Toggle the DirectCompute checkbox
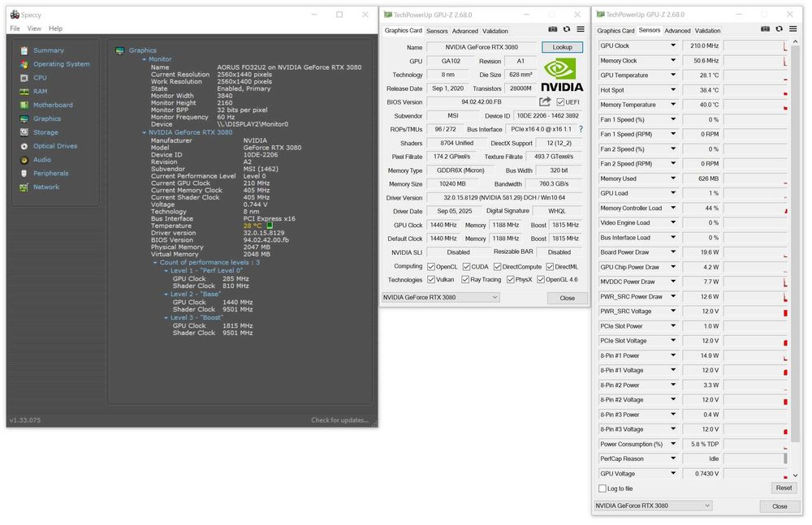Viewport: 812px width, 525px height. pos(497,267)
